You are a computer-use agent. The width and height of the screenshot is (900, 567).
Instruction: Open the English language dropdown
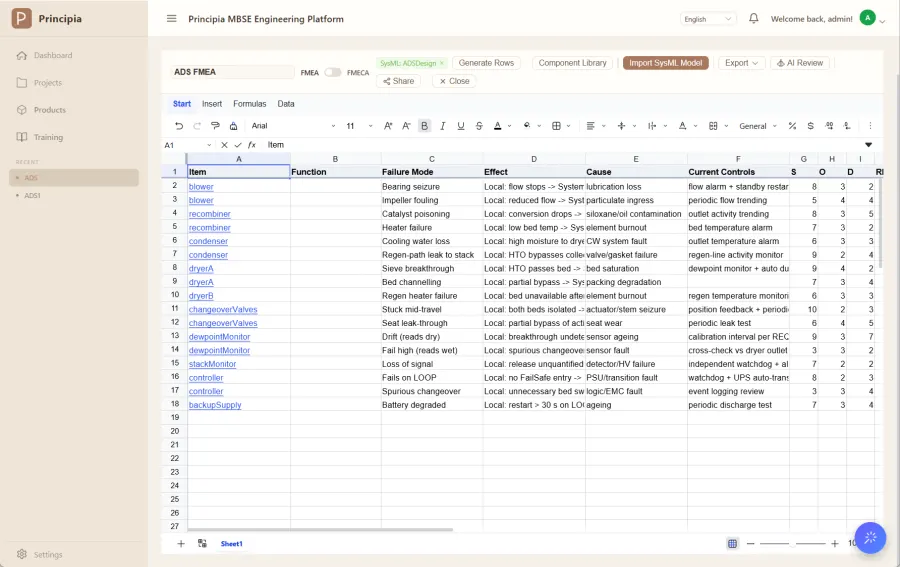(708, 19)
